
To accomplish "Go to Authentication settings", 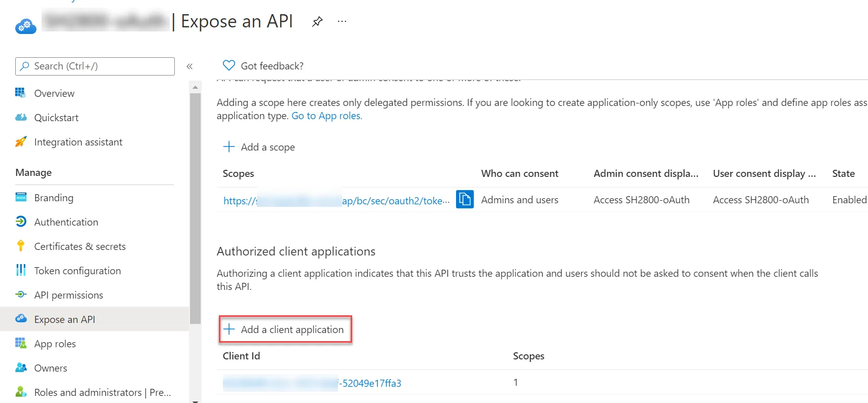I will 66,222.
